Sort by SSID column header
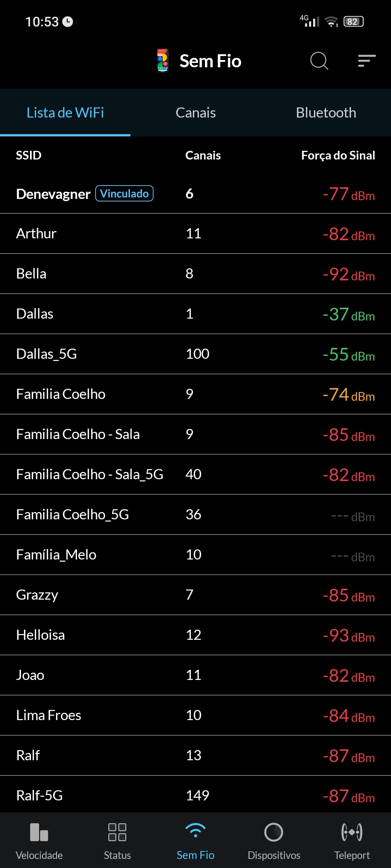Screen dimensions: 391x868 29,156
